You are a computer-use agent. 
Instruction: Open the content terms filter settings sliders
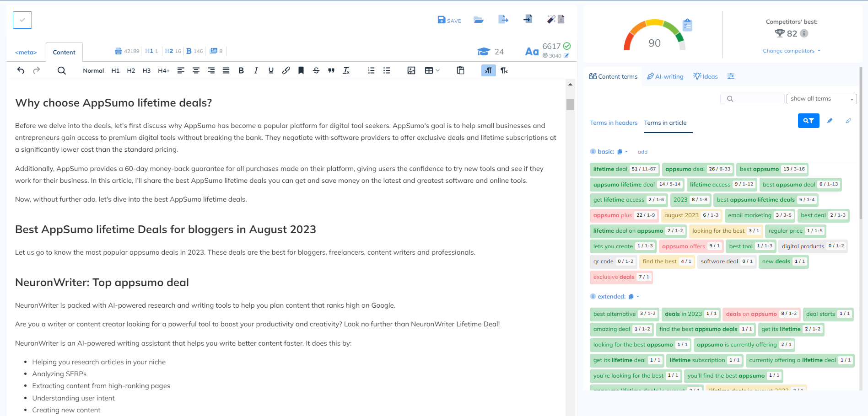tap(731, 76)
